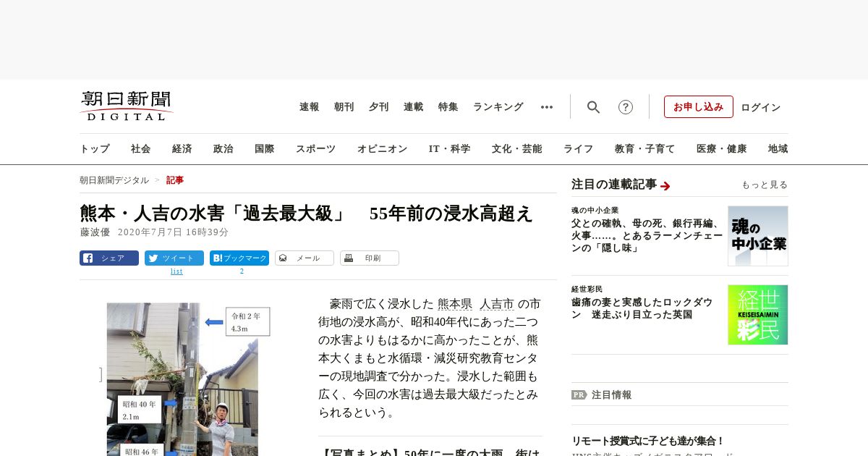868x456 pixels.
Task: Select the 文化・芸能 navigation tab
Action: tap(517, 149)
